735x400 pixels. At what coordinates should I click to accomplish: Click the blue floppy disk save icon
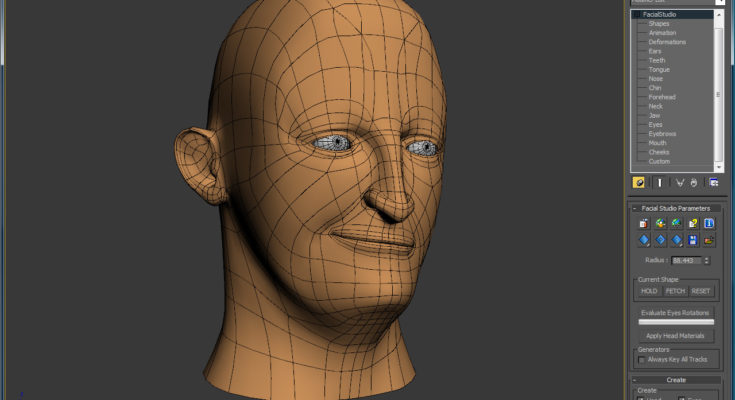[693, 240]
